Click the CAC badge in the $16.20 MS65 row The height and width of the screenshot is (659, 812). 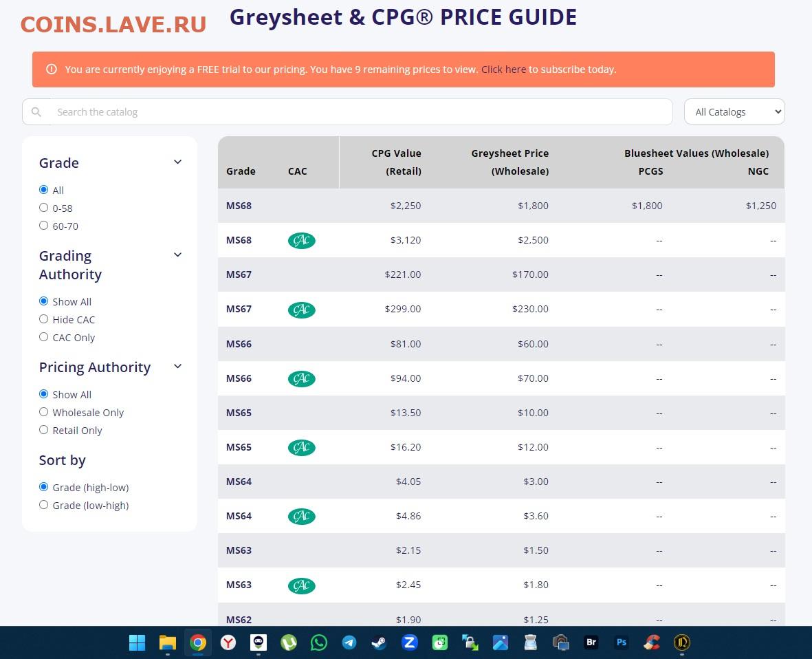click(301, 448)
